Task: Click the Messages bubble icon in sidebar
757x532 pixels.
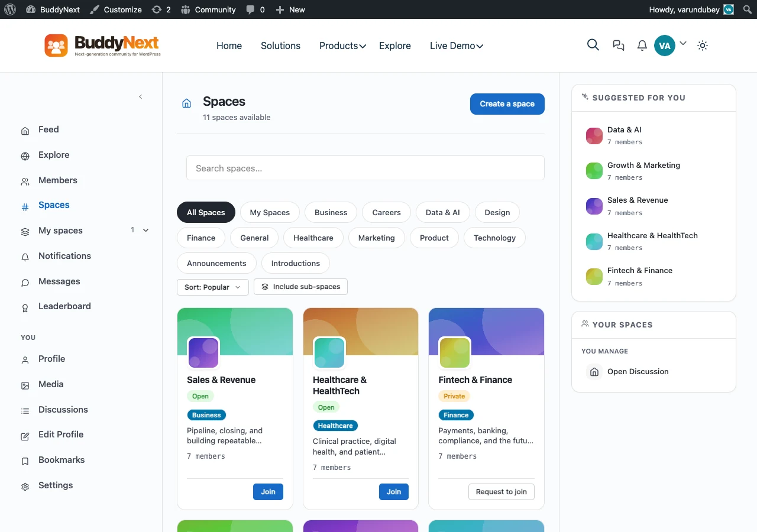Action: pyautogui.click(x=25, y=283)
